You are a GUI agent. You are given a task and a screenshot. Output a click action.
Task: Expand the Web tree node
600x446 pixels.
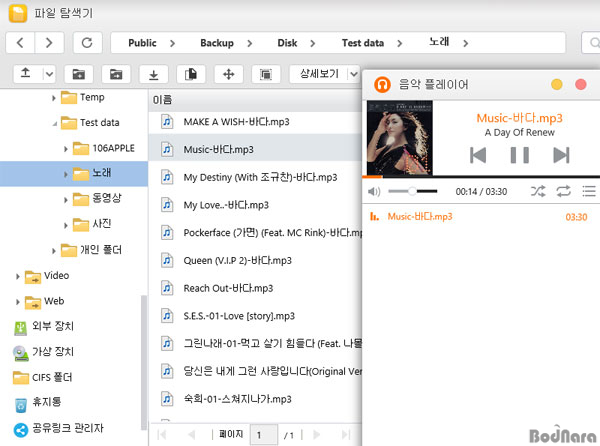click(17, 302)
